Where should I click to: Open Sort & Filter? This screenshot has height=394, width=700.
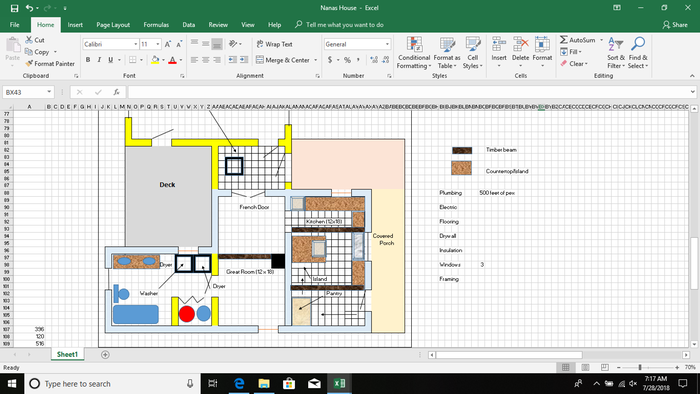616,53
